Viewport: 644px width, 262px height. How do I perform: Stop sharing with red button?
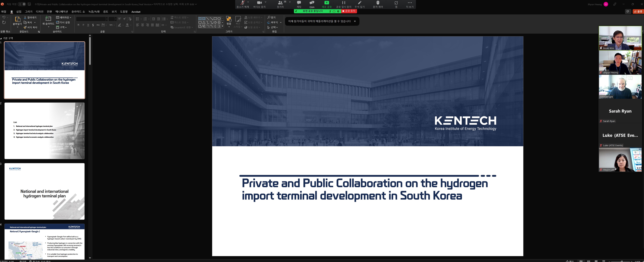tap(349, 11)
